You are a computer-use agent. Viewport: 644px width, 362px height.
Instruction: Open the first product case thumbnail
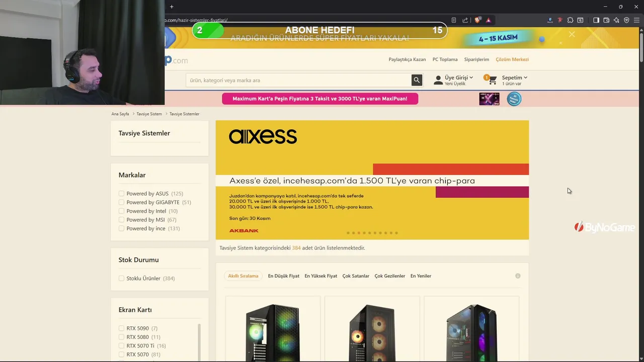273,332
